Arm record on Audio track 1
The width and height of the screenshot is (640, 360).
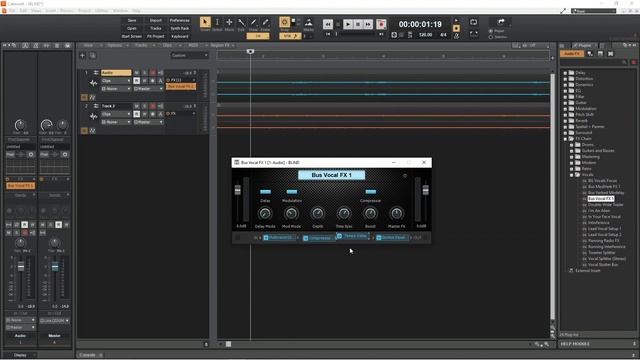click(x=152, y=73)
